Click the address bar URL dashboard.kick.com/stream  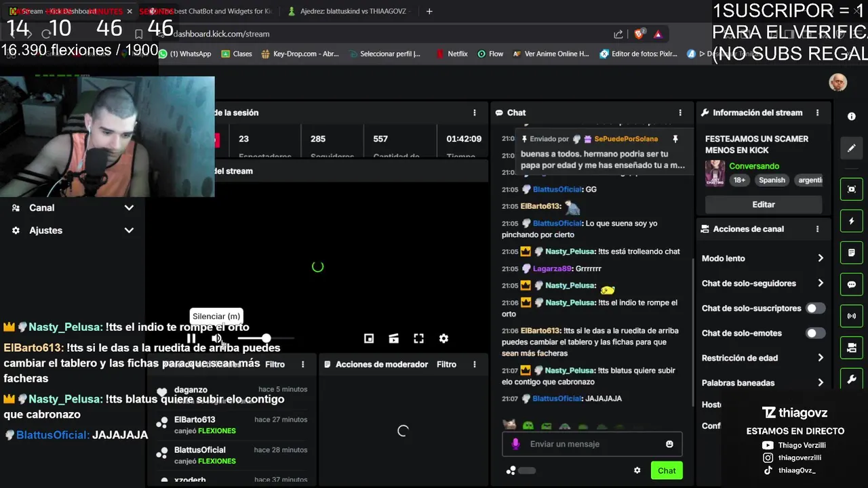(x=221, y=34)
